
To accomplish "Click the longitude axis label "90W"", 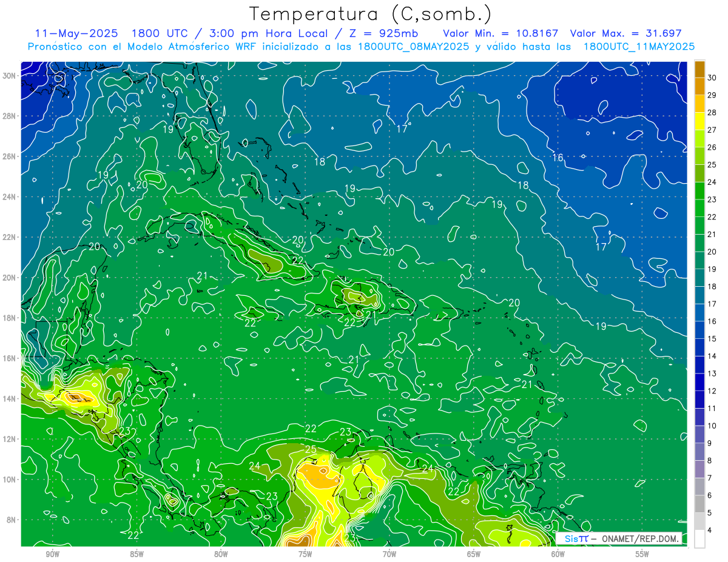I will point(52,554).
